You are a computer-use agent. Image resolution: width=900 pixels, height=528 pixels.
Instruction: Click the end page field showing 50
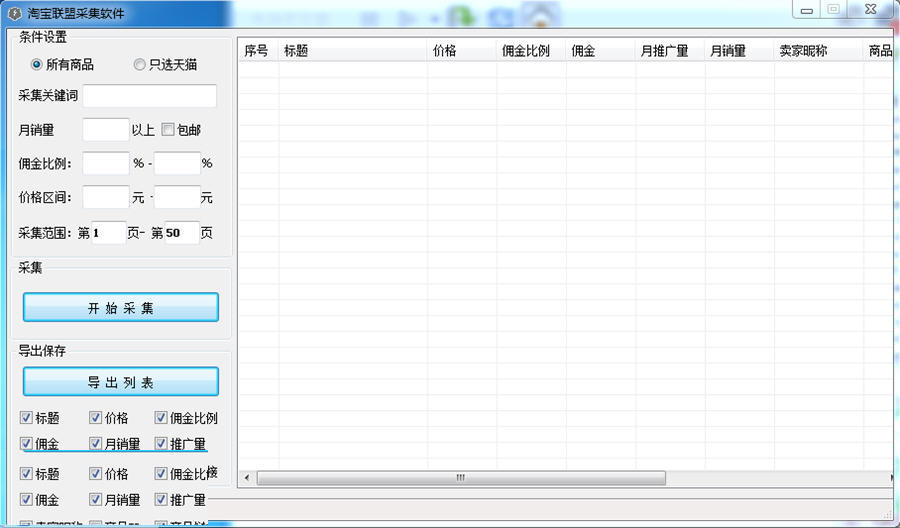182,233
